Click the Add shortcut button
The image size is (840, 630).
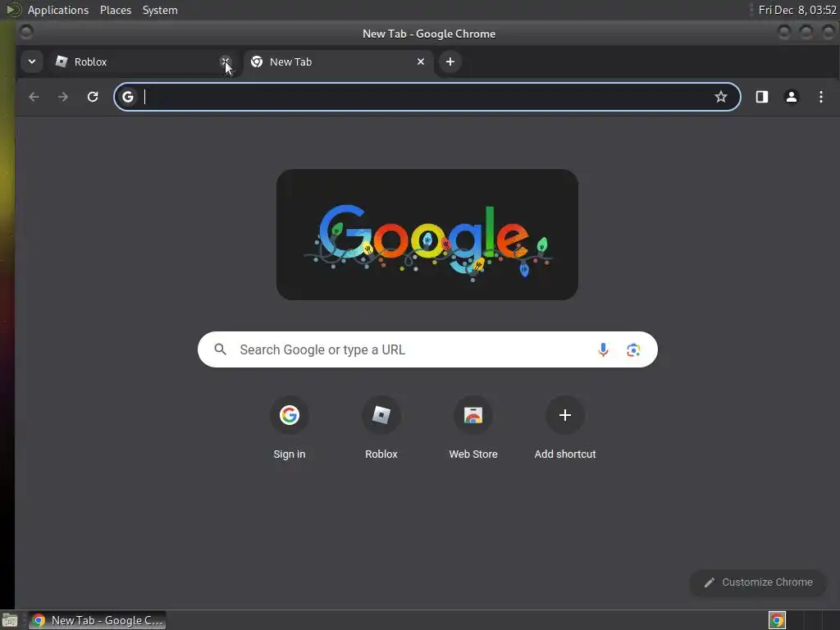point(564,428)
